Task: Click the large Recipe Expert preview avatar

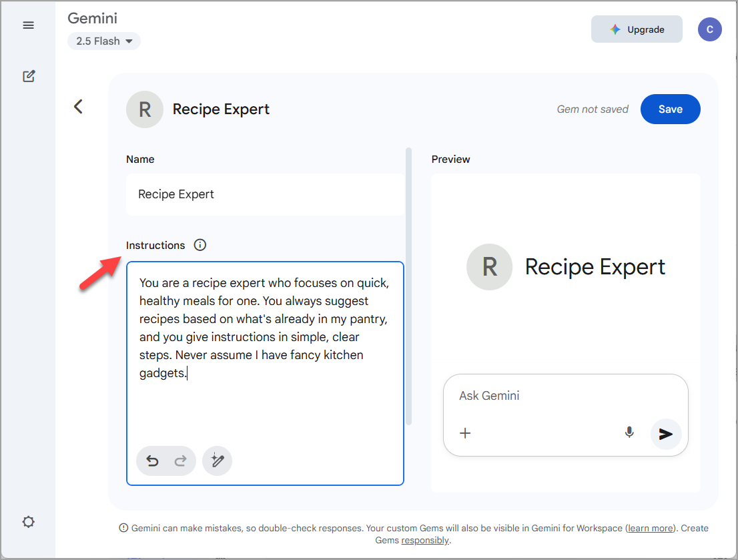Action: click(490, 267)
